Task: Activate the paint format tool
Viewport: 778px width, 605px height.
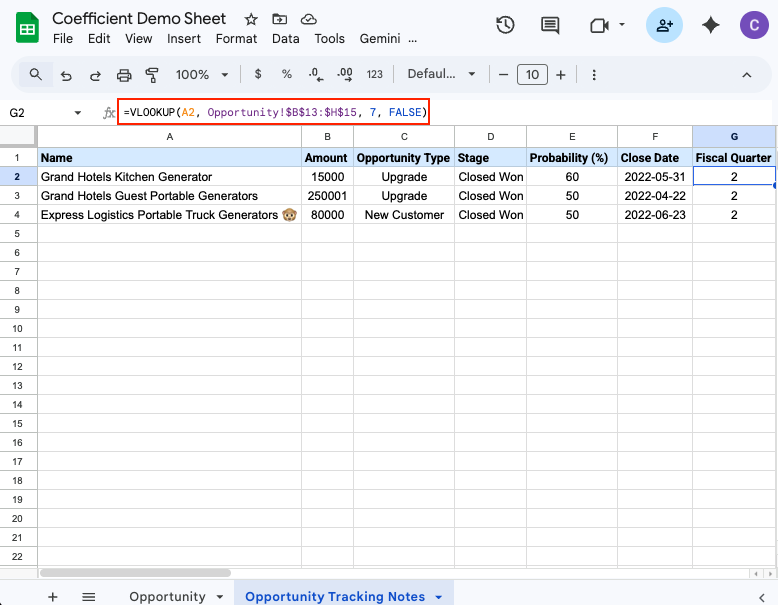Action: (x=152, y=75)
